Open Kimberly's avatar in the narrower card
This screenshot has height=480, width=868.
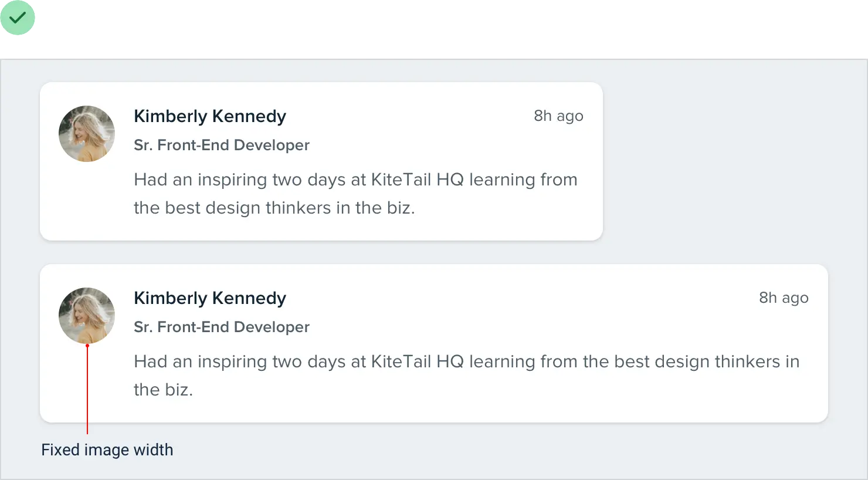(x=87, y=134)
